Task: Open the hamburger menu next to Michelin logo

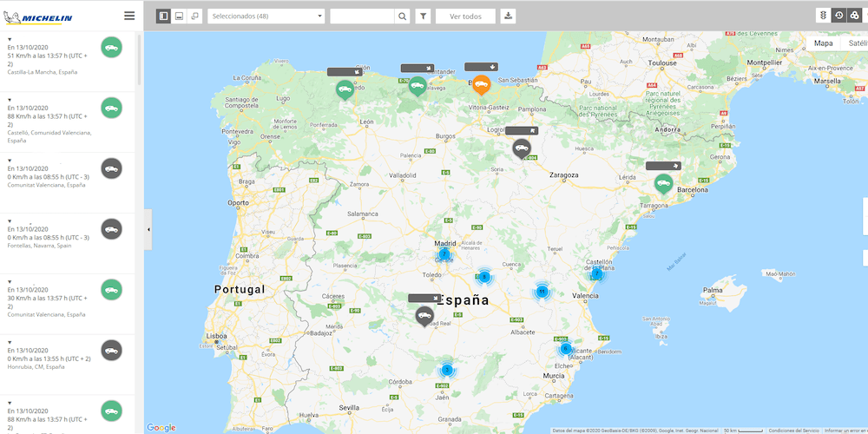Action: point(129,16)
